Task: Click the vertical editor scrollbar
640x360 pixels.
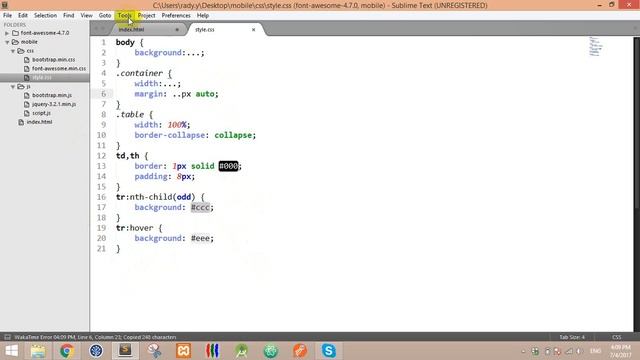Action: [636, 122]
